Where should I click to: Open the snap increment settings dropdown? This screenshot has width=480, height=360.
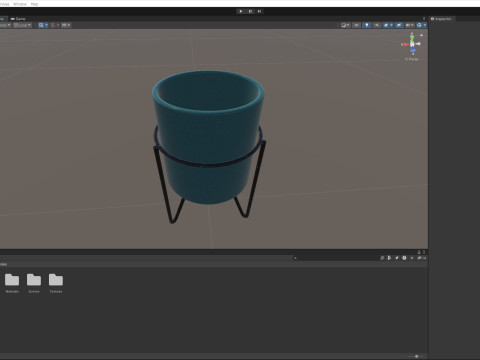click(x=66, y=25)
